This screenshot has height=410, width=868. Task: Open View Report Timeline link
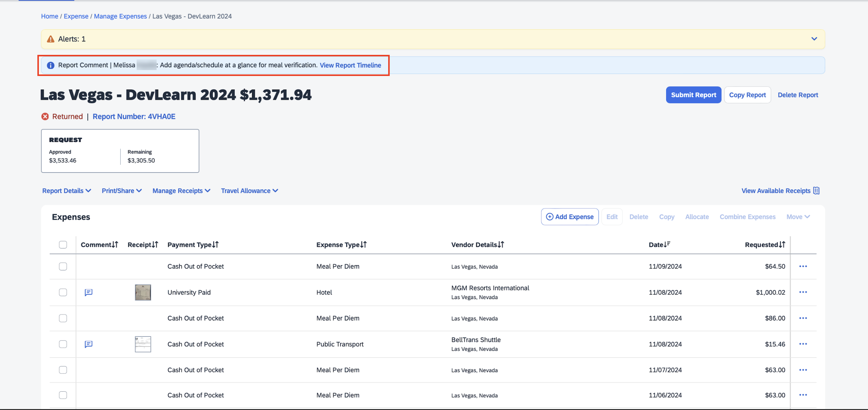(350, 65)
